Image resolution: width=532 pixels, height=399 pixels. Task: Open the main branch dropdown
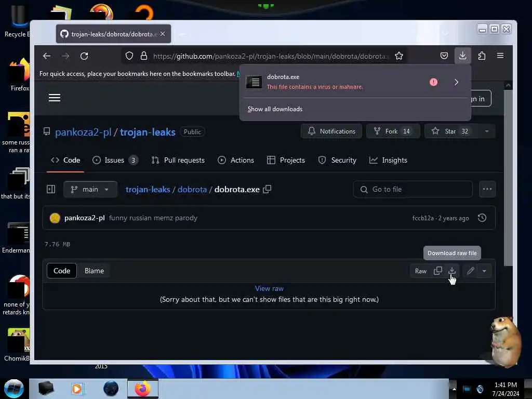click(x=90, y=189)
